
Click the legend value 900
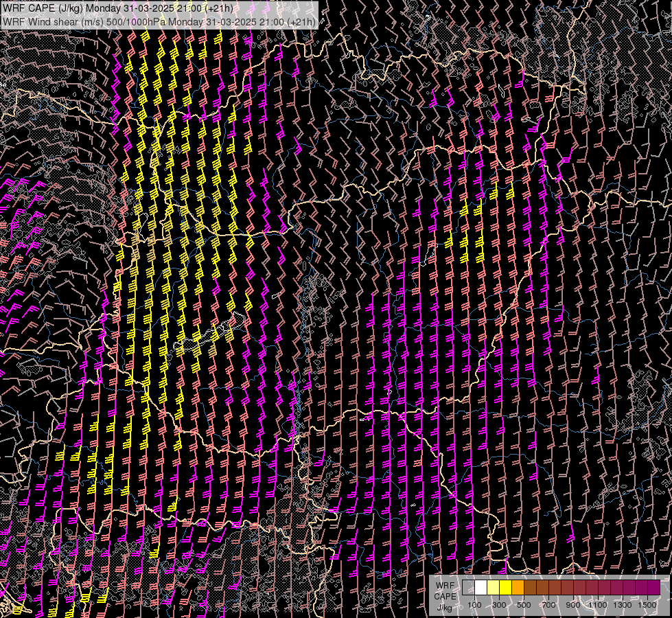pyautogui.click(x=573, y=605)
